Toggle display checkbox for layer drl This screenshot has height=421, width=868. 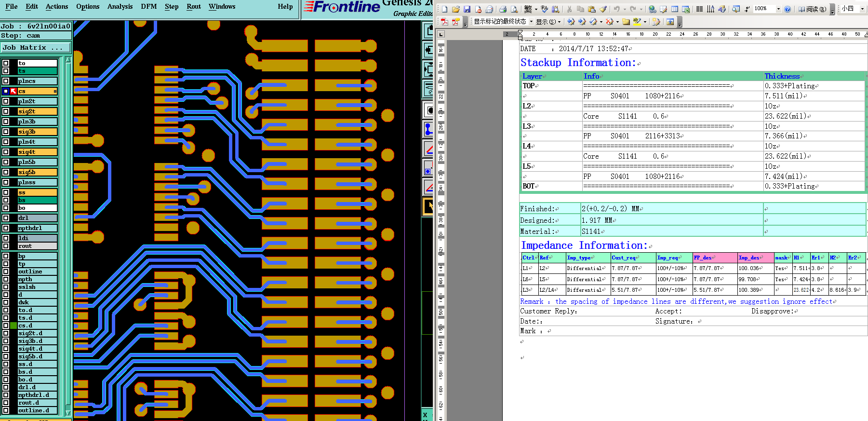tap(6, 218)
